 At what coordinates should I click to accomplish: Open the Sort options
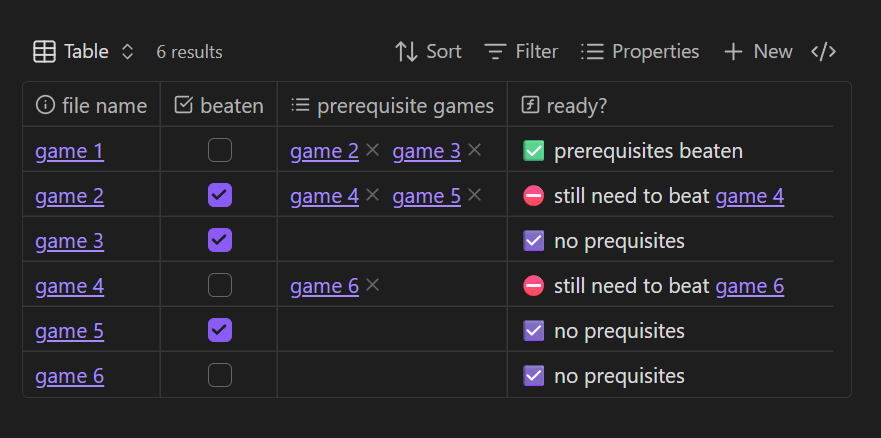(428, 51)
